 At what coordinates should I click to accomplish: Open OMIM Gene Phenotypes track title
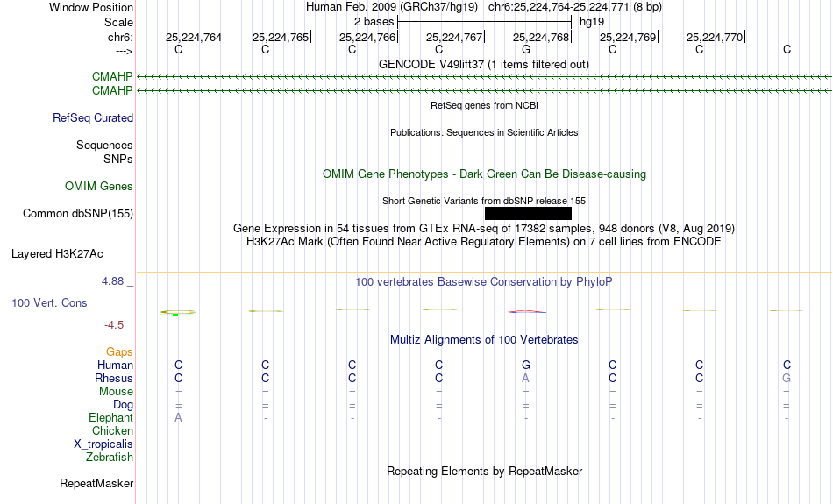(484, 174)
